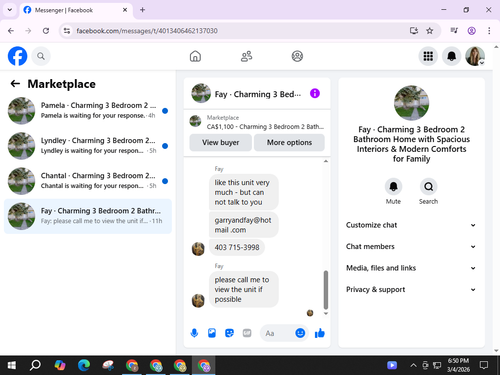500x375 pixels.
Task: Attach a photo using the image icon
Action: 212,333
